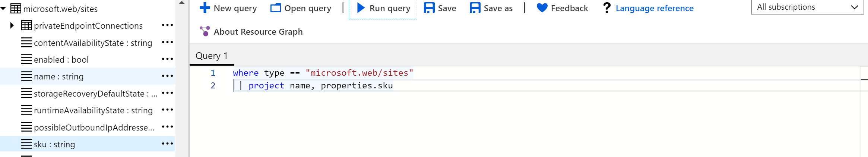Click the microsoft.web/sites table icon

16,8
